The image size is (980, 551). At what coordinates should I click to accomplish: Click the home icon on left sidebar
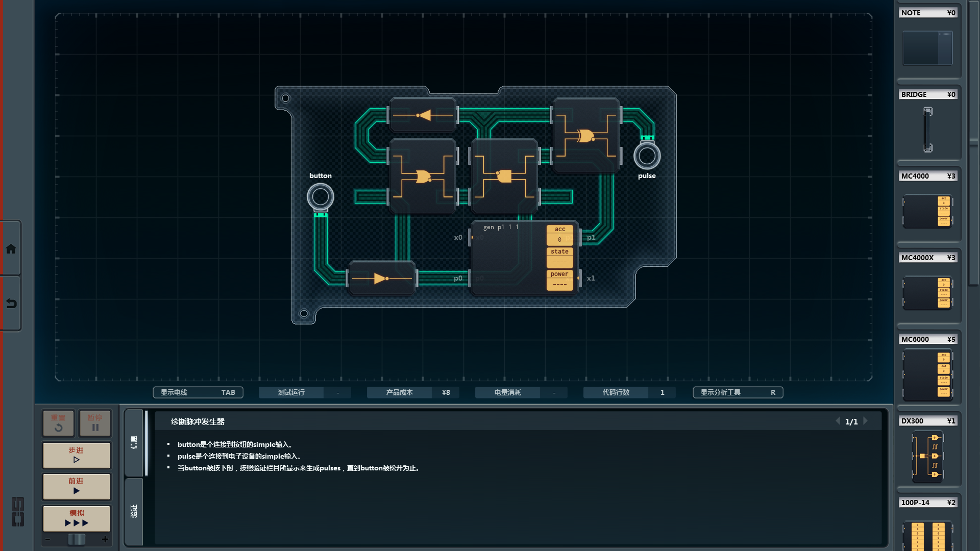11,249
